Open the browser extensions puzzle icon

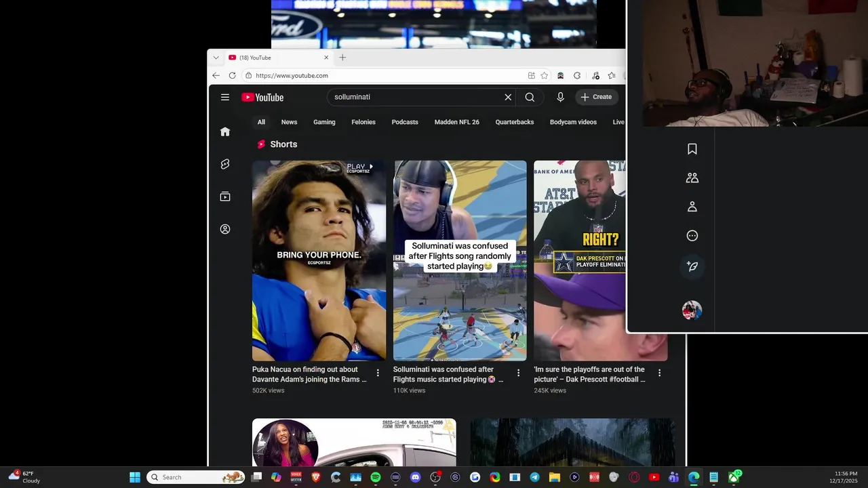click(577, 75)
